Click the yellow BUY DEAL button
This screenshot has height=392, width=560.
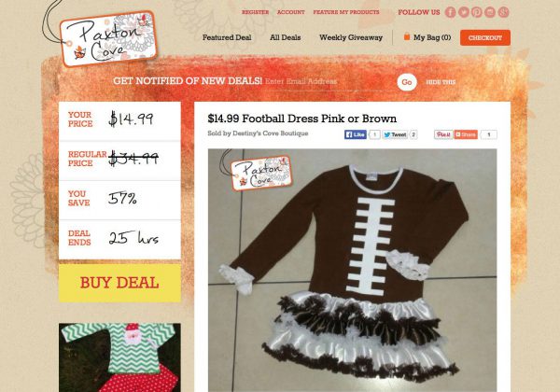pyautogui.click(x=119, y=283)
